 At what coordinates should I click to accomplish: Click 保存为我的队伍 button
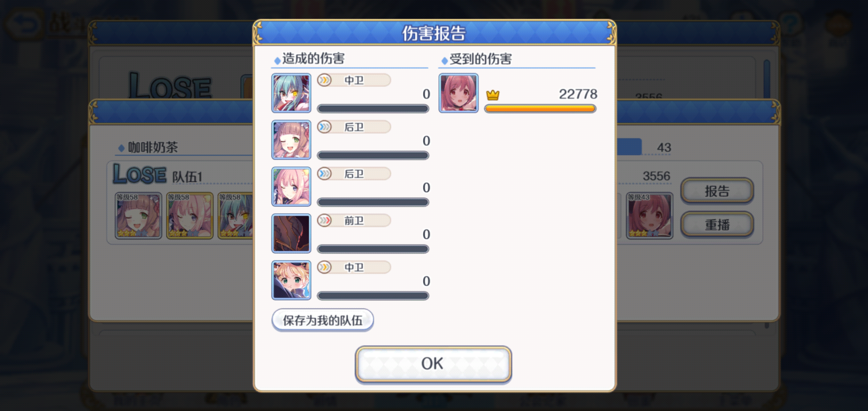tap(322, 320)
